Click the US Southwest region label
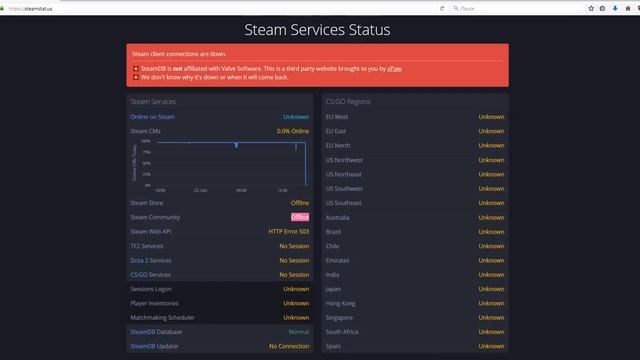 point(344,189)
